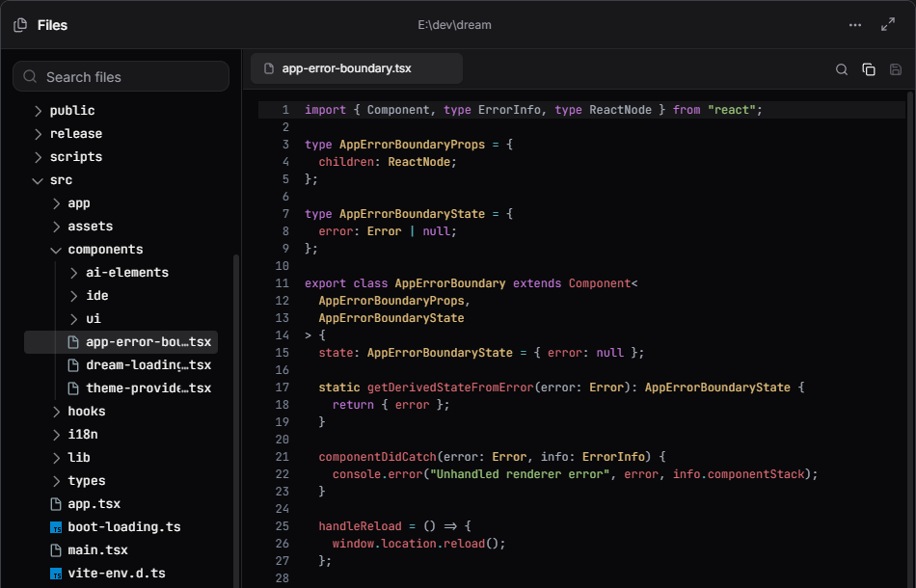
Task: Click the file tree vertical scrollbar
Action: pyautogui.click(x=236, y=420)
